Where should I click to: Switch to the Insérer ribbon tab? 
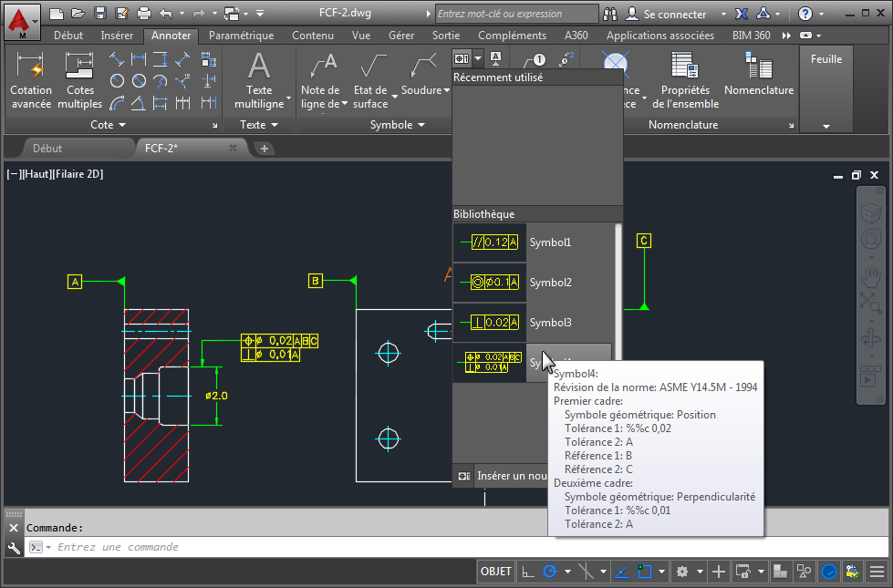tap(117, 36)
